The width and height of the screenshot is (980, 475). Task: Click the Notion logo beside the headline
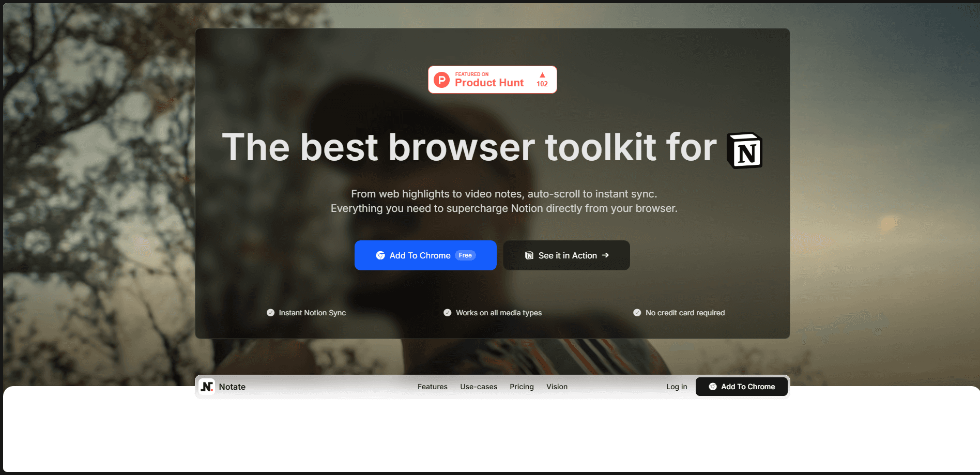(x=744, y=150)
